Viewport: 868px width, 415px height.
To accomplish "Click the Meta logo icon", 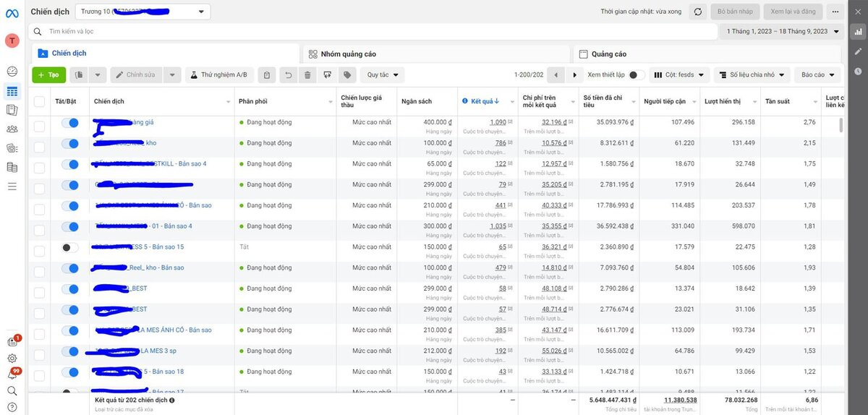I will [12, 12].
